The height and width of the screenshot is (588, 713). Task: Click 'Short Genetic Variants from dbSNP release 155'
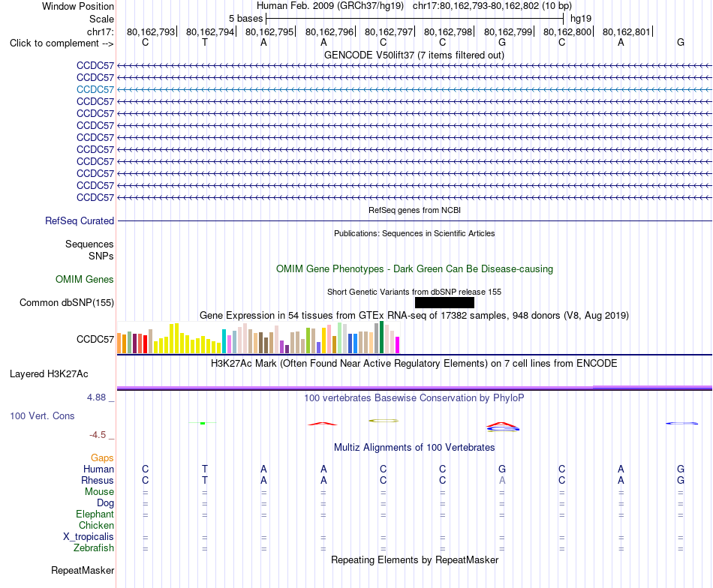[x=414, y=292]
